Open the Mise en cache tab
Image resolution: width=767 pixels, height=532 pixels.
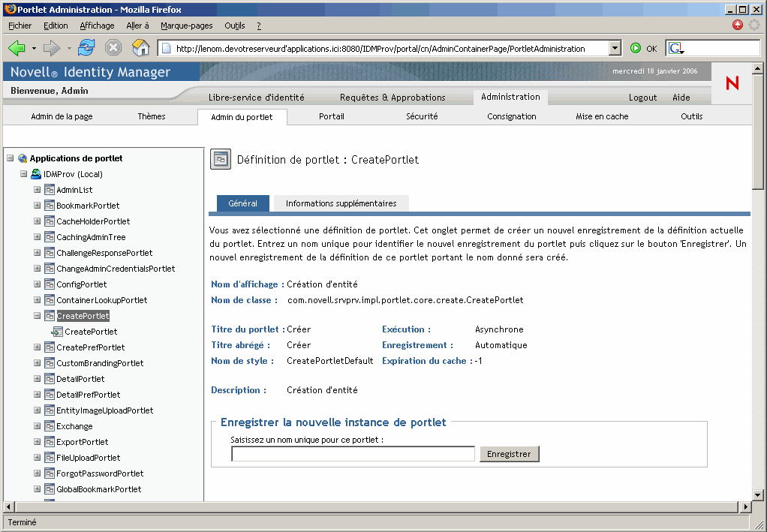[602, 116]
